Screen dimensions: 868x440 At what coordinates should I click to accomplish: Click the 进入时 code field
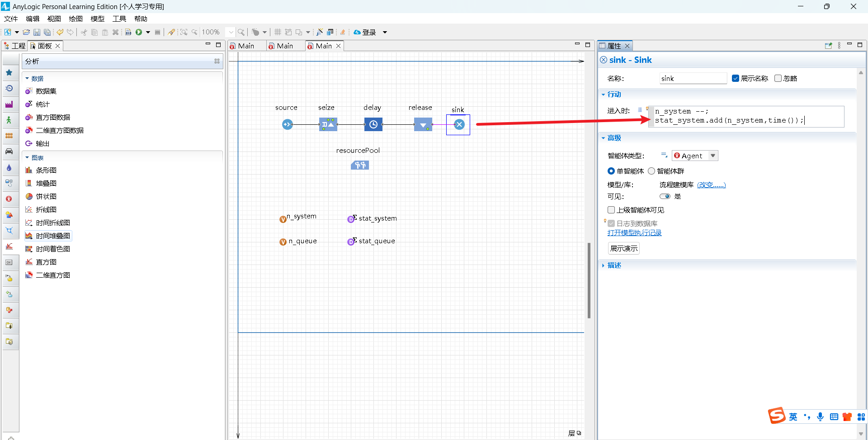[748, 116]
